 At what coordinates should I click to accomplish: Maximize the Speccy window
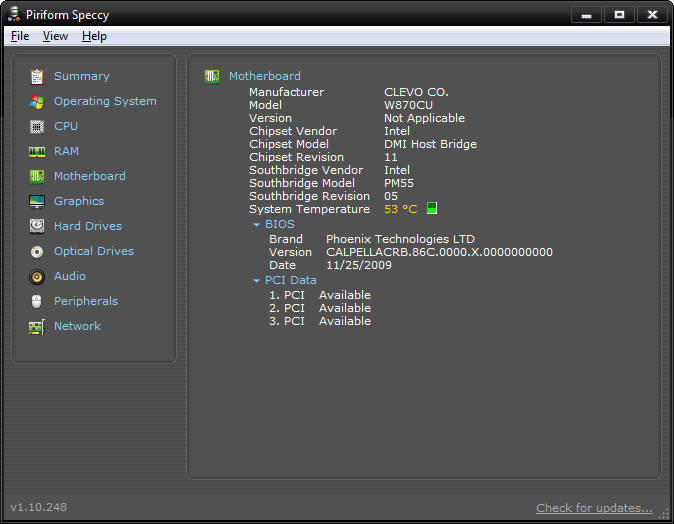[619, 15]
